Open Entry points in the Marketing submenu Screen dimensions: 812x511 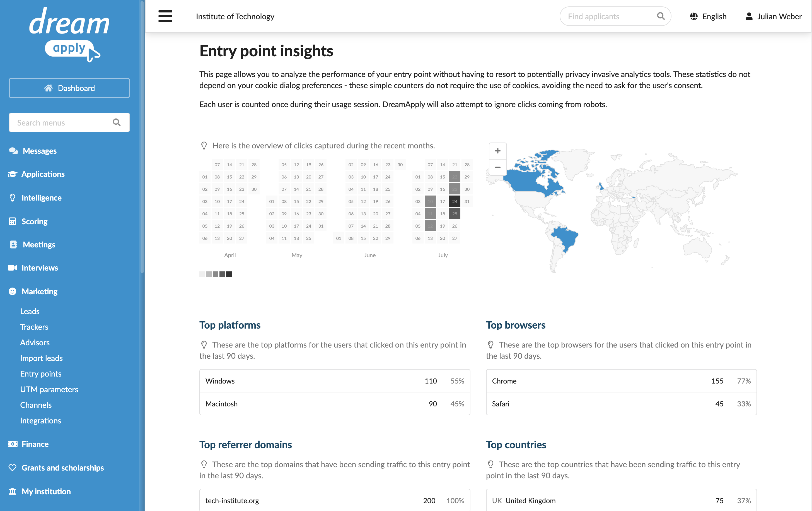pos(41,373)
